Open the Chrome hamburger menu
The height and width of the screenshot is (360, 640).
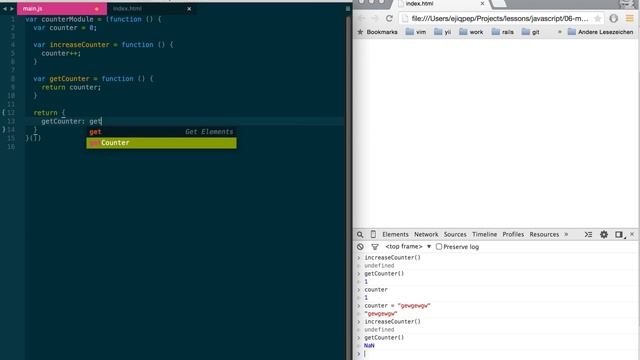629,18
